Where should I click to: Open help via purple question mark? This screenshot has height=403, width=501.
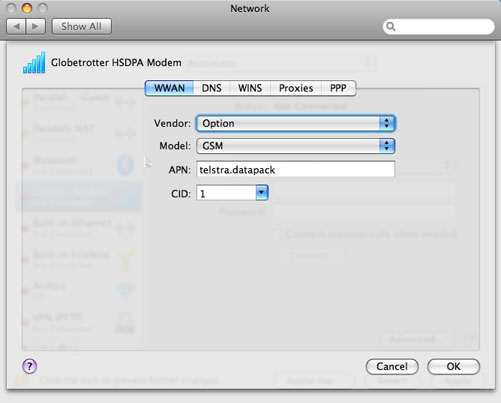point(30,366)
